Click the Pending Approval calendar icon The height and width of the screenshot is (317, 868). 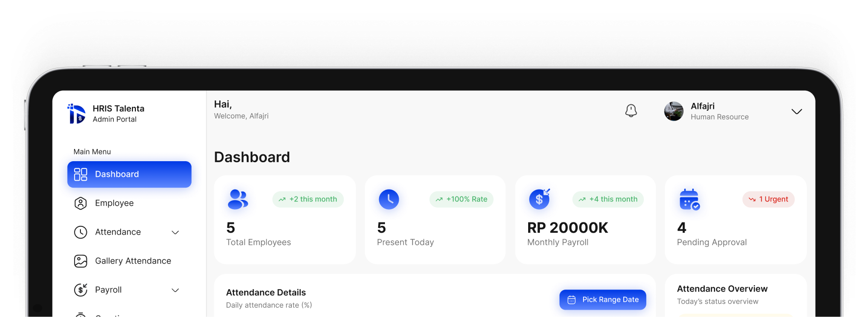pos(689,199)
